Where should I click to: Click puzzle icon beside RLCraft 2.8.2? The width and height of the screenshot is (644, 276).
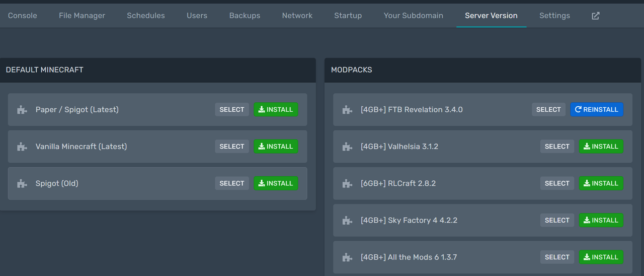(x=347, y=183)
